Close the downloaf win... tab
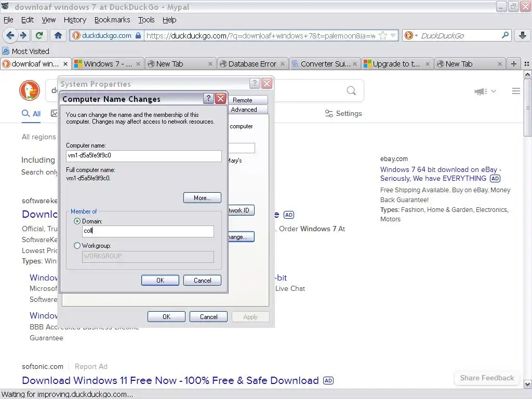This screenshot has height=399, width=532. click(x=65, y=64)
